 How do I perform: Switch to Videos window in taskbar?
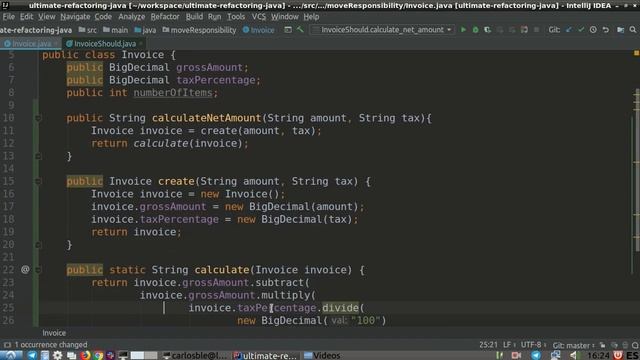322,355
